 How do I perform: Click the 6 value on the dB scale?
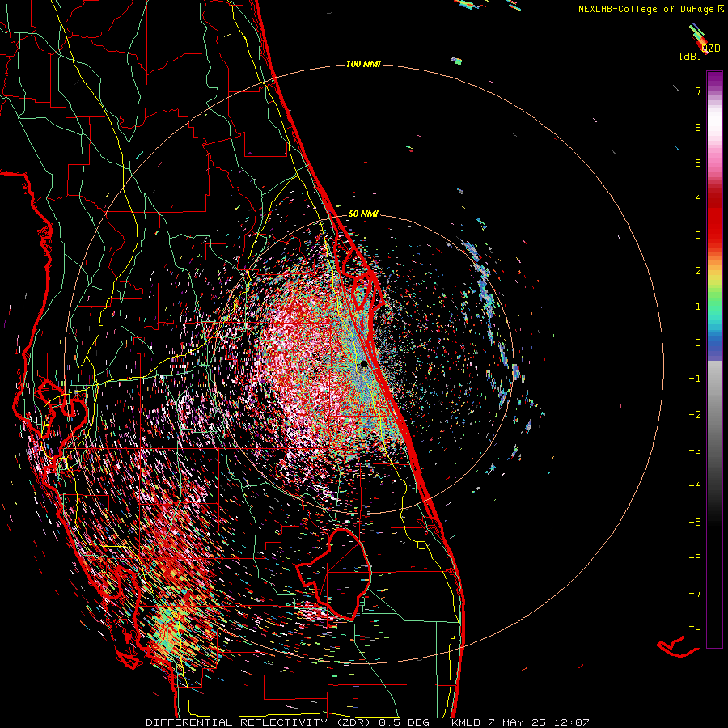pyautogui.click(x=698, y=127)
